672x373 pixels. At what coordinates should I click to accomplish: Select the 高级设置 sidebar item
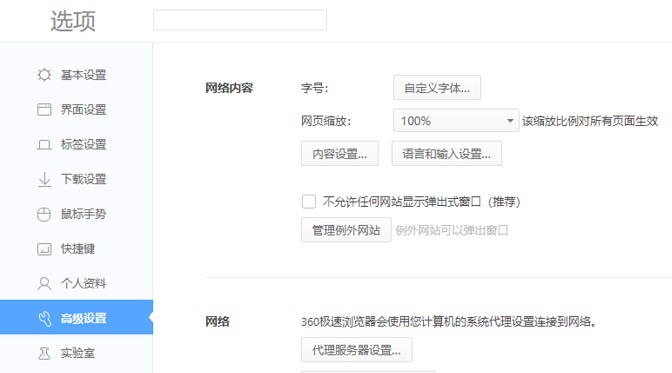click(x=76, y=317)
